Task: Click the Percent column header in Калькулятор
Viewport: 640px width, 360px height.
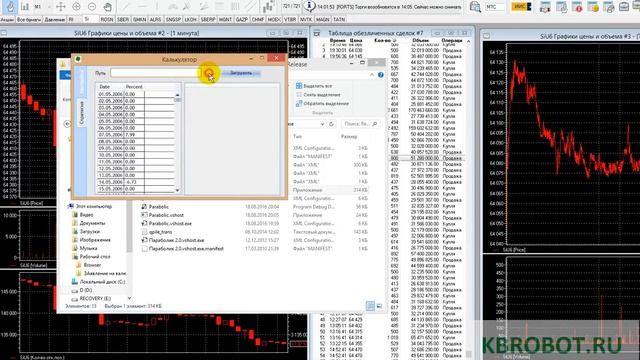Action: (134, 87)
